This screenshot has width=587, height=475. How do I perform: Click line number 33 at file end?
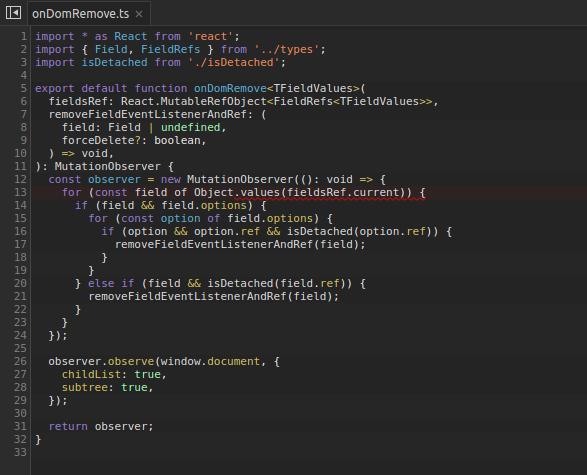point(21,452)
